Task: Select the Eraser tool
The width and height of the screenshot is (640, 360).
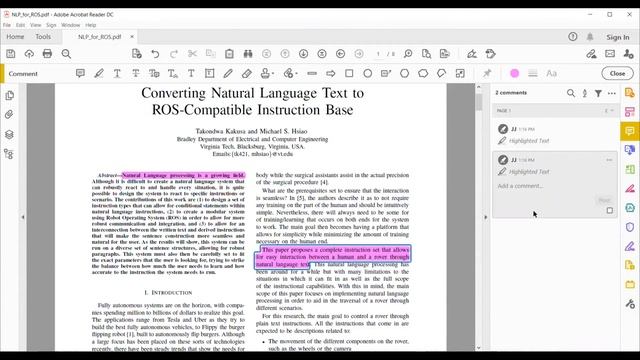Action: [x=247, y=73]
